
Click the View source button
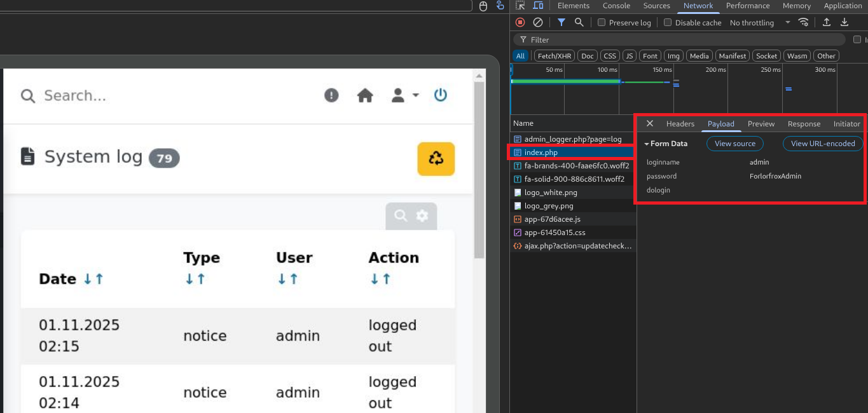(734, 144)
